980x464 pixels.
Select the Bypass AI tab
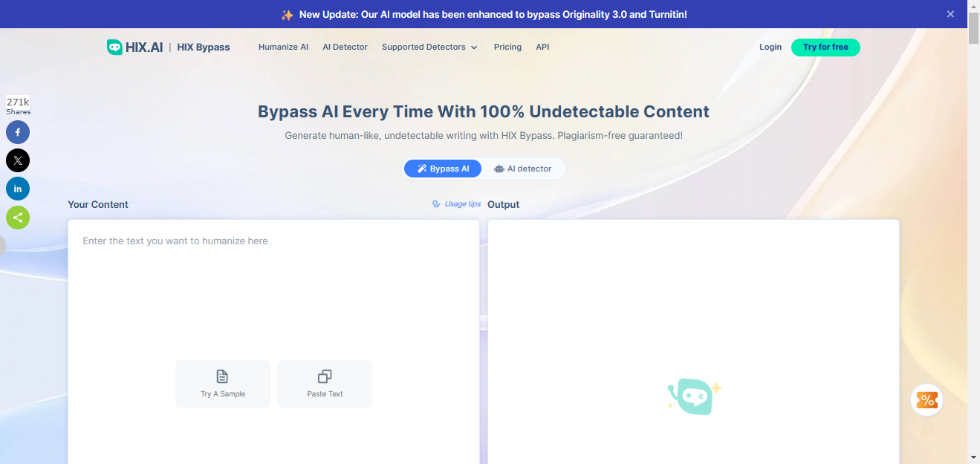click(x=443, y=169)
